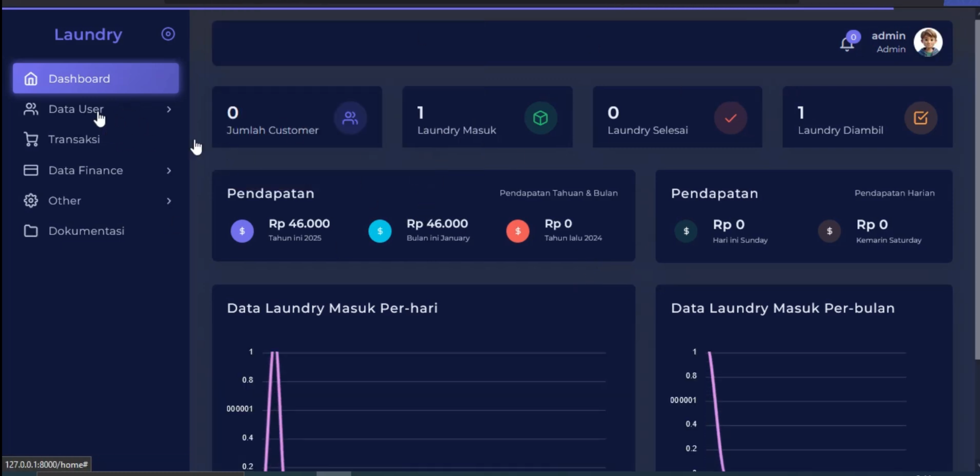Click the cyan dollar icon for Bulan ini
Viewport: 980px width, 476px height.
click(380, 231)
